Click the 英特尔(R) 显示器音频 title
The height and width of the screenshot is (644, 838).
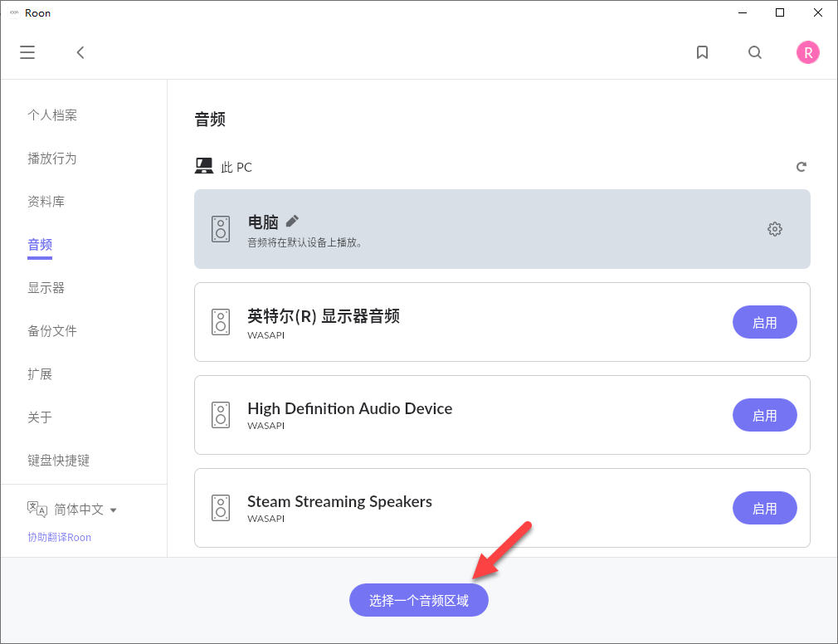324,316
